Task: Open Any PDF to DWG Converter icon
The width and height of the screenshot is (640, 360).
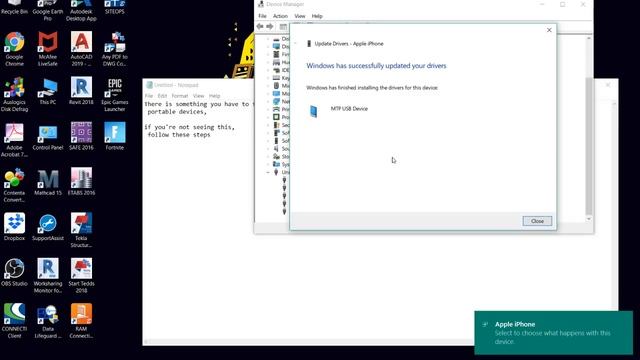Action: [115, 49]
